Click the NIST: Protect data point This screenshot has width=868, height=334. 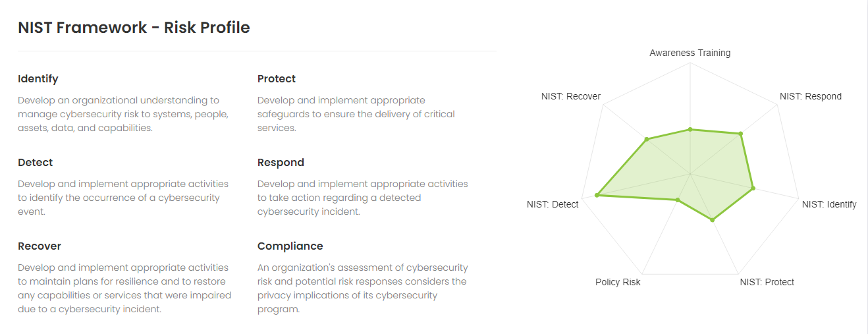(712, 220)
